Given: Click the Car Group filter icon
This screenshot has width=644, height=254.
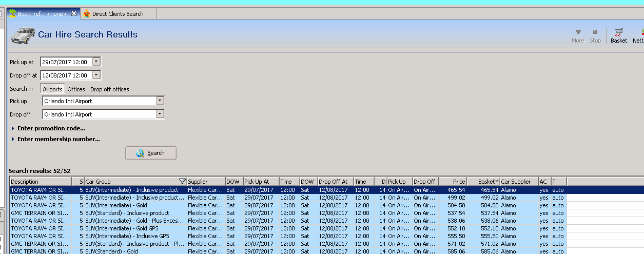Looking at the screenshot, I should pos(182,181).
